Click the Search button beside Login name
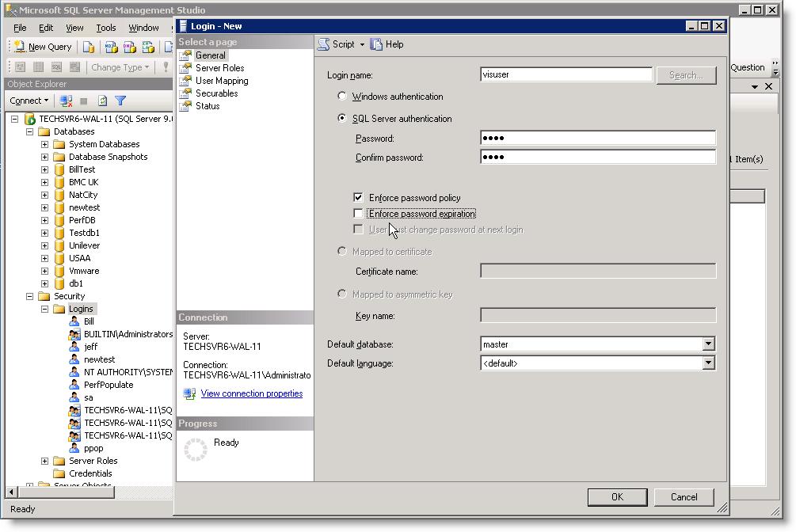 tap(686, 75)
